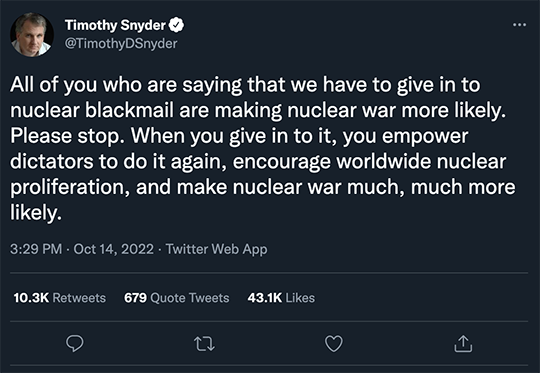
Task: Click the final word 'likely.' in the tweet
Action: 36,213
